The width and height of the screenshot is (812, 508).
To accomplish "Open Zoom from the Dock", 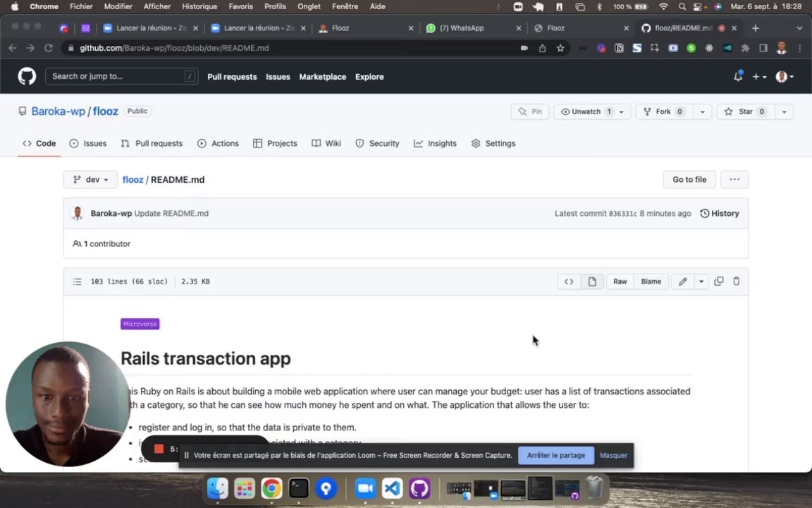I will (366, 488).
